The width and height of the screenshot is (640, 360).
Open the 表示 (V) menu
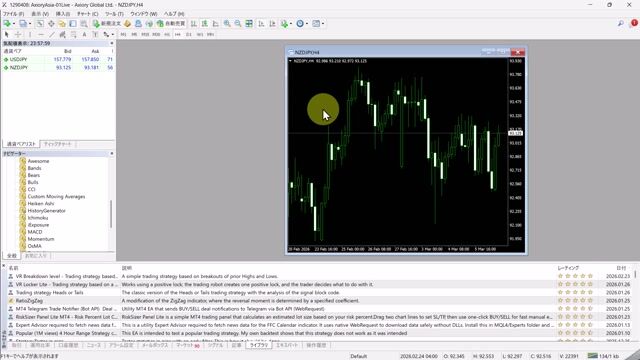click(x=40, y=14)
